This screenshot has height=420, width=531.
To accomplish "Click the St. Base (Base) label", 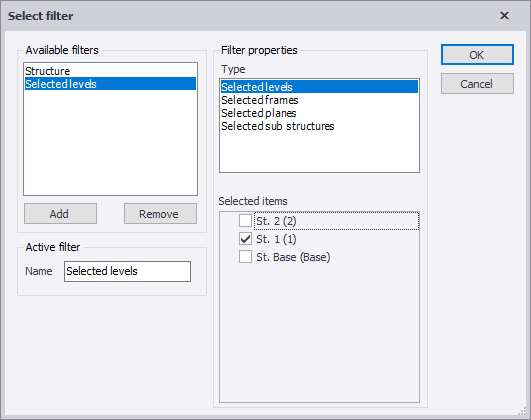I will pyautogui.click(x=293, y=257).
